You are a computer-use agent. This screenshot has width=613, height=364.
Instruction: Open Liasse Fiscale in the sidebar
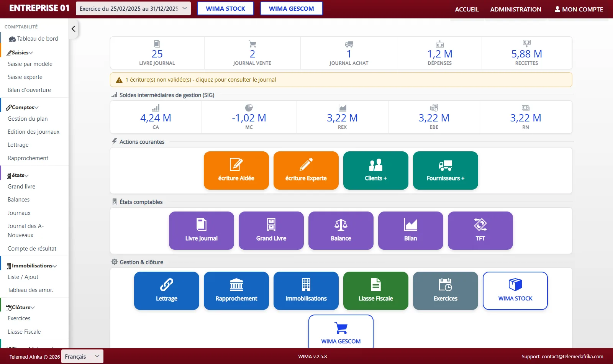[24, 332]
